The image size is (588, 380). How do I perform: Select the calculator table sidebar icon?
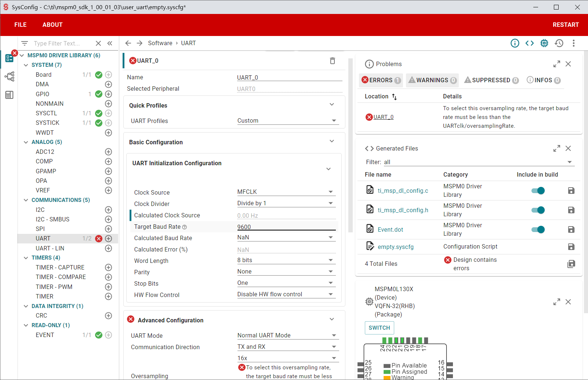(x=9, y=95)
